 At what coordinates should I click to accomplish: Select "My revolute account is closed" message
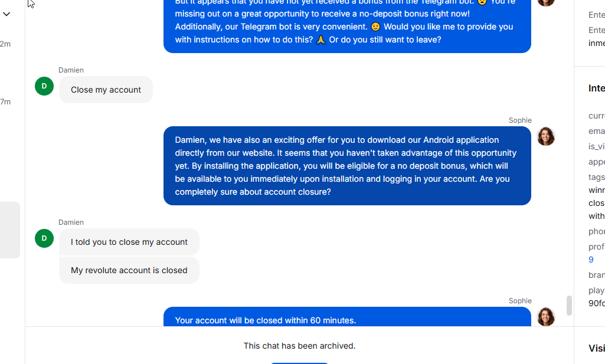[129, 270]
